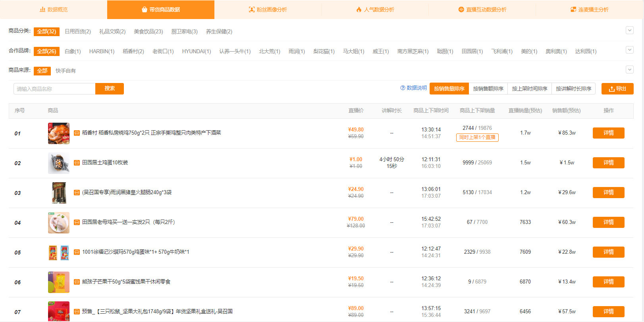Select the 美食饮品(23) category filter
The width and height of the screenshot is (644, 322).
(x=148, y=32)
